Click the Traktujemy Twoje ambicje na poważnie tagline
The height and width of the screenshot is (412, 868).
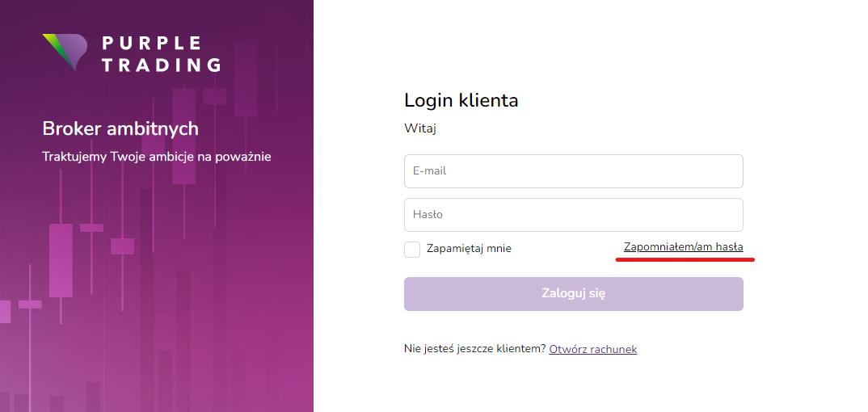(x=157, y=157)
